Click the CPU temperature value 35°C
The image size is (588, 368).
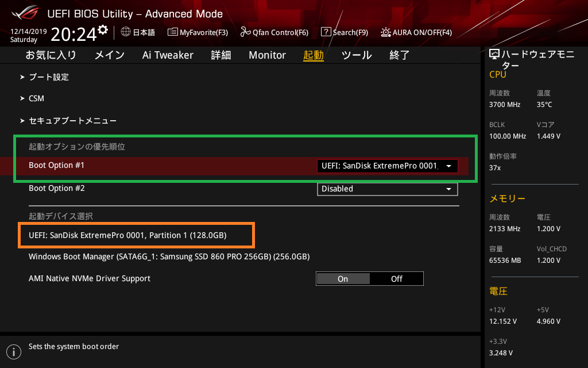(x=544, y=105)
